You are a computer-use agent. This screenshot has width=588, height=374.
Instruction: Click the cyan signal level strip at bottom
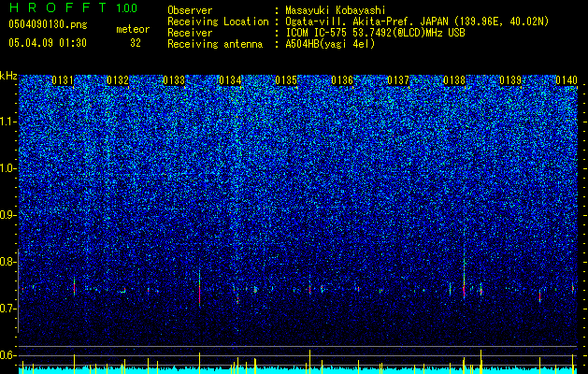[298, 370]
